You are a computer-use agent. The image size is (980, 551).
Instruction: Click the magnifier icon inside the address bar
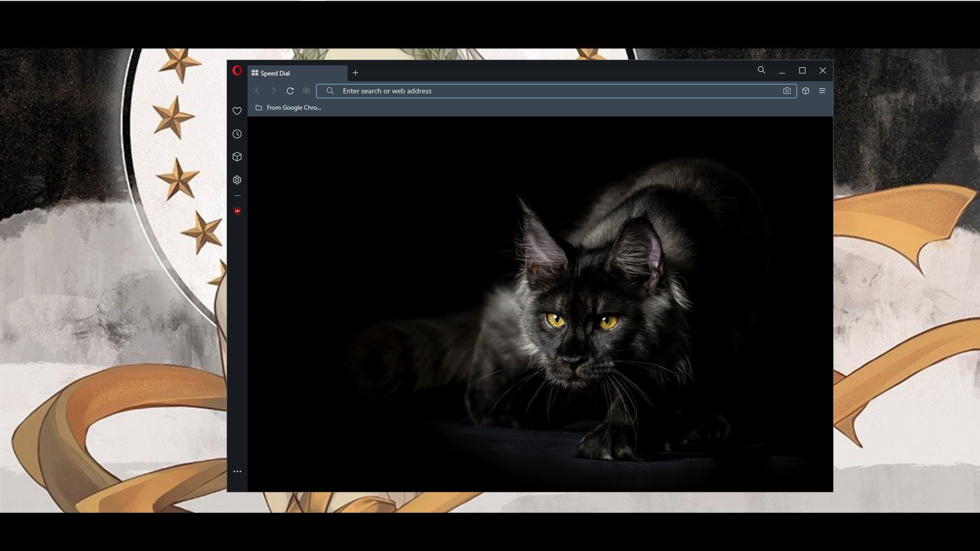[330, 91]
